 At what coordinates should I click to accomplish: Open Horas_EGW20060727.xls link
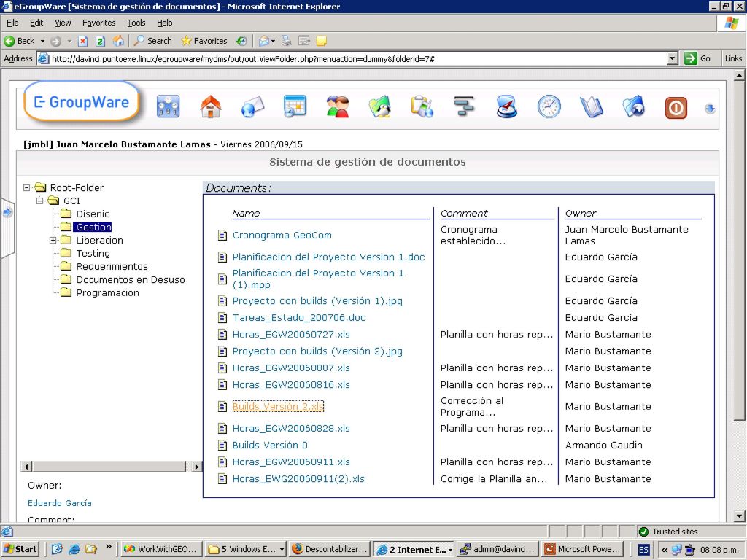coord(291,334)
